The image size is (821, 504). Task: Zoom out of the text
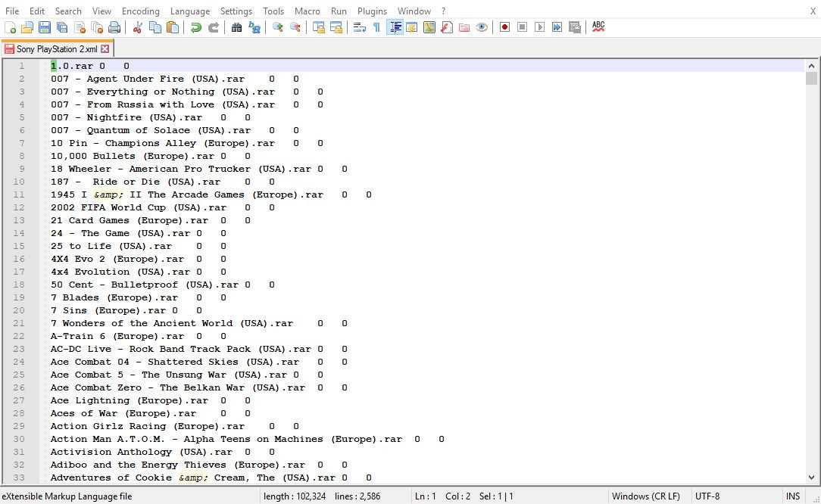coord(295,27)
